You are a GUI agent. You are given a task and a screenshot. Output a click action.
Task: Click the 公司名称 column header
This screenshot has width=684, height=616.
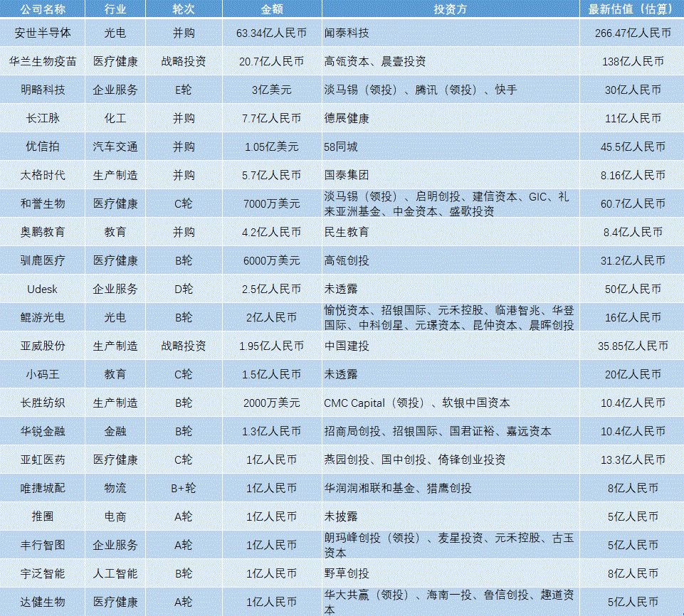click(42, 9)
